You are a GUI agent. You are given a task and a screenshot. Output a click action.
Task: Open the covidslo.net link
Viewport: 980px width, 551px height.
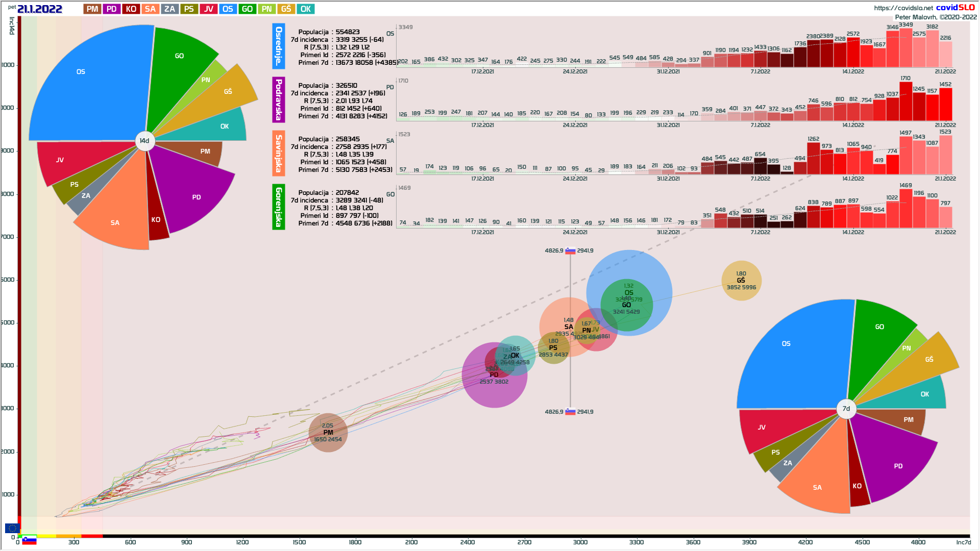pyautogui.click(x=903, y=8)
